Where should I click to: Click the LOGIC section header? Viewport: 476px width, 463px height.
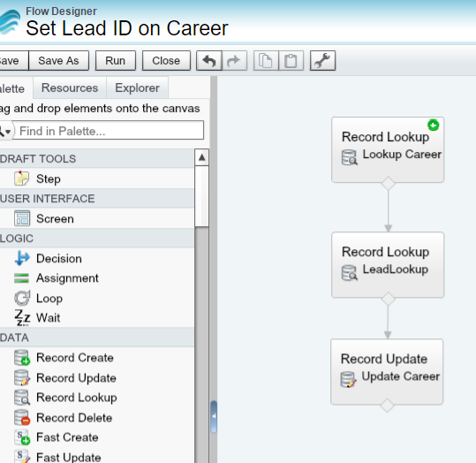click(97, 239)
